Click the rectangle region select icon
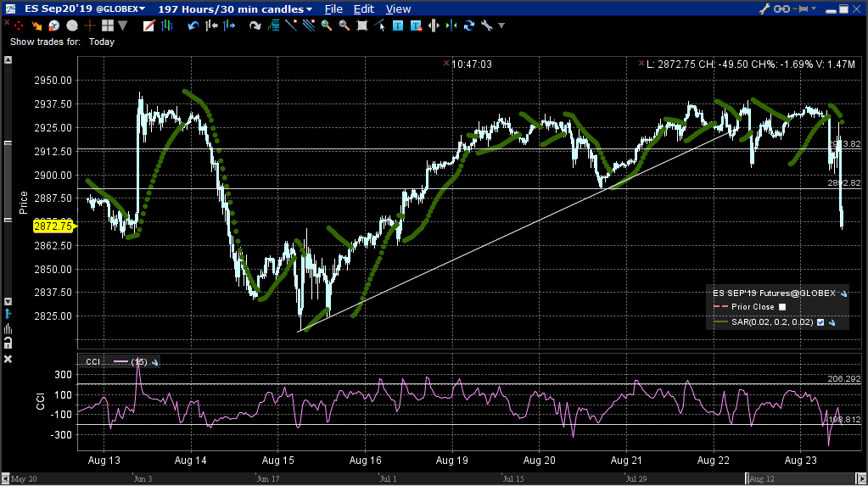Image resolution: width=868 pixels, height=486 pixels. (x=362, y=25)
